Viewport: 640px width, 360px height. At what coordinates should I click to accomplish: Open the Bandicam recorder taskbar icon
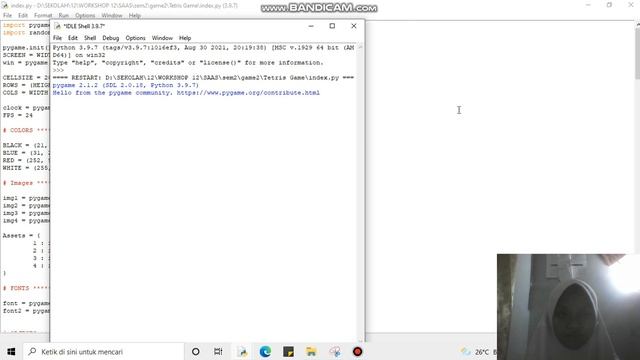click(x=358, y=351)
